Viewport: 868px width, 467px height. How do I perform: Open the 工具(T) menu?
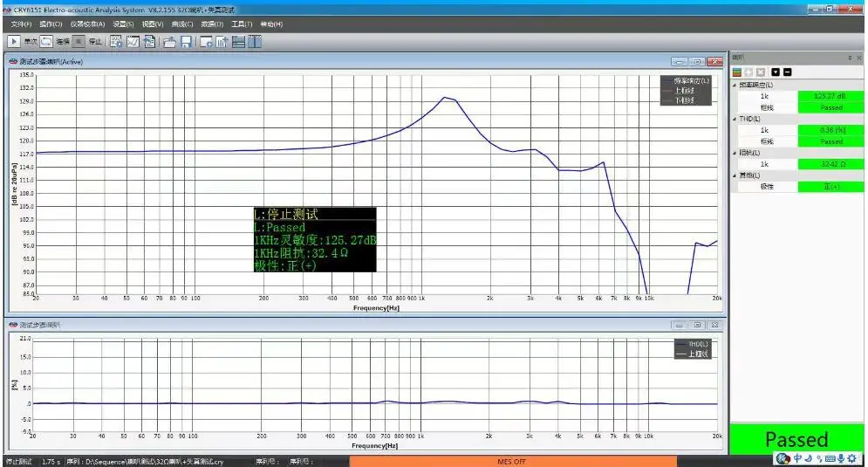(x=242, y=24)
